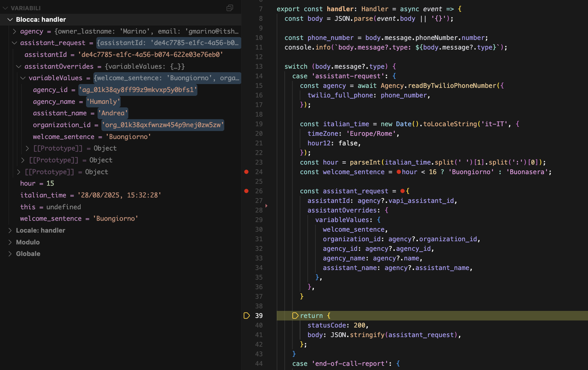Click 'Europe/Rome' string on line 20
The height and width of the screenshot is (370, 588).
pos(371,134)
